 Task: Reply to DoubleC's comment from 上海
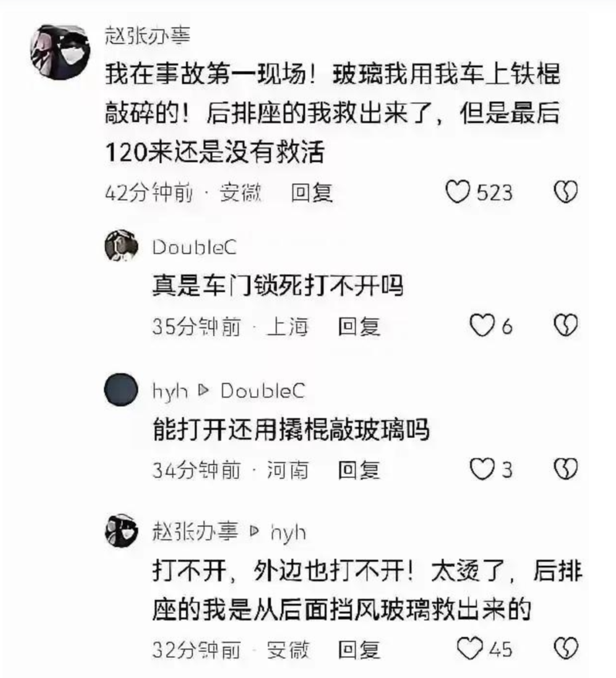[x=359, y=326]
